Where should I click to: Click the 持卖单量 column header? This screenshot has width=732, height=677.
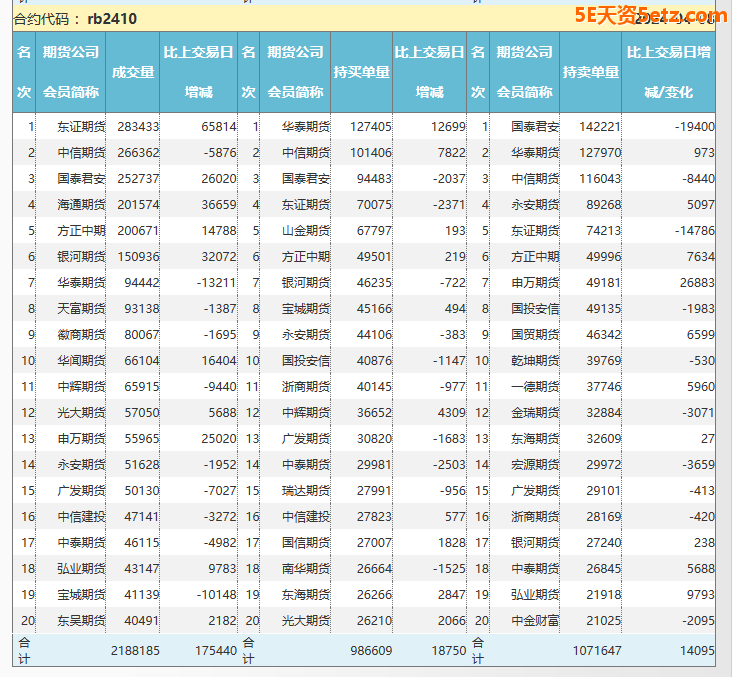pyautogui.click(x=590, y=72)
